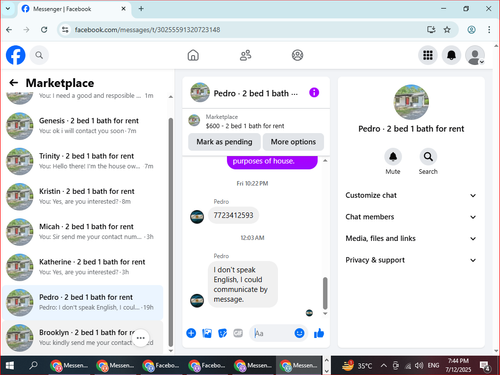This screenshot has width=500, height=375.
Task: Expand Customize chat section
Action: tap(411, 195)
